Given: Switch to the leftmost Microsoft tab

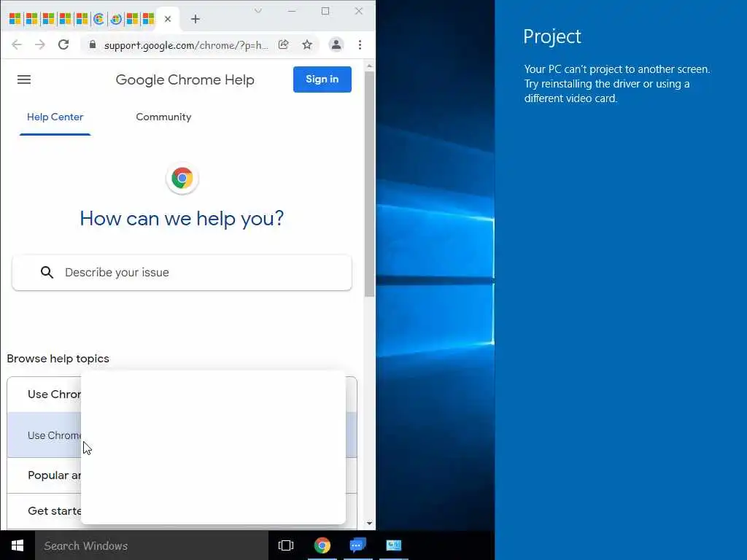Looking at the screenshot, I should 15,19.
